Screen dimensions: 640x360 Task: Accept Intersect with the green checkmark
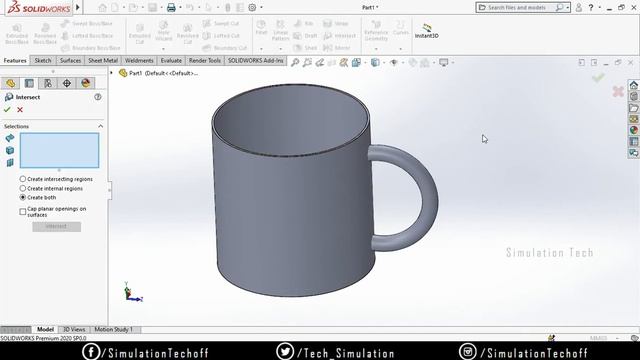click(x=7, y=109)
